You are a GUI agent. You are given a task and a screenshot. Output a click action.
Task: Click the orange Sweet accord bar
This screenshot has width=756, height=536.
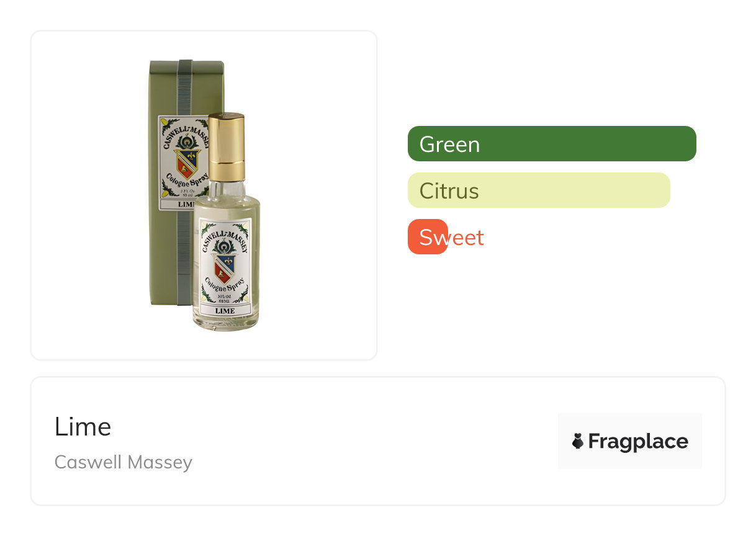coord(428,237)
